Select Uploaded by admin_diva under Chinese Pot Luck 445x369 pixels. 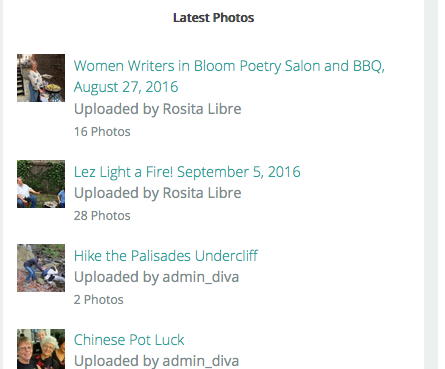pos(156,361)
